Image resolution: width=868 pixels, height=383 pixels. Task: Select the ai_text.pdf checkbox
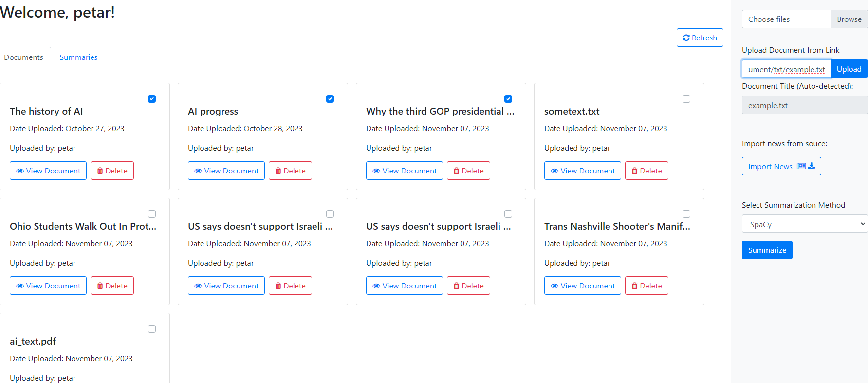click(152, 329)
